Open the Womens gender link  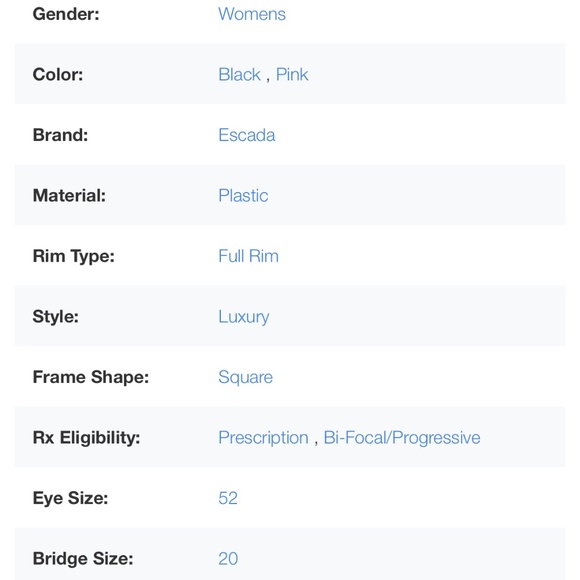point(252,14)
